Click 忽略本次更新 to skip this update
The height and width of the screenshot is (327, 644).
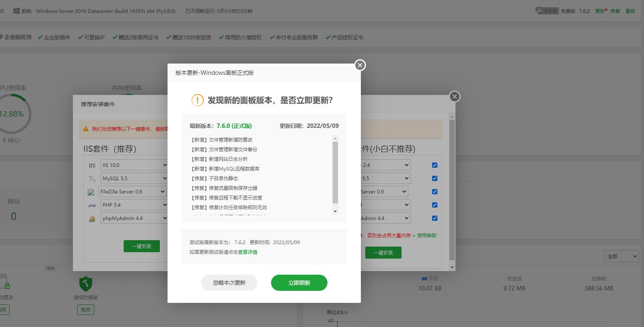tap(229, 283)
